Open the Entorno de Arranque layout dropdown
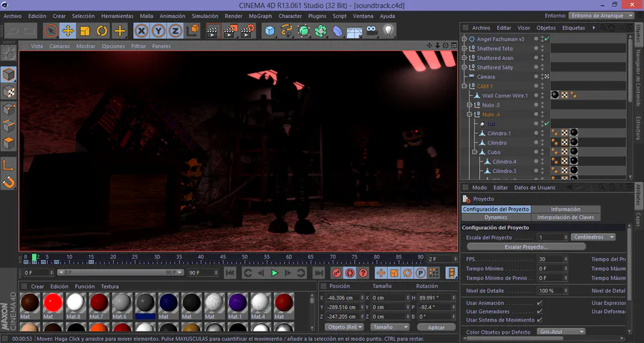The image size is (644, 343). click(601, 16)
